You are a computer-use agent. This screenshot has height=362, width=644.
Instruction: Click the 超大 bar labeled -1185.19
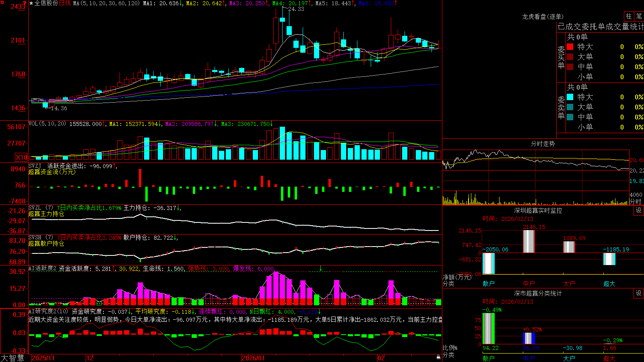click(609, 259)
